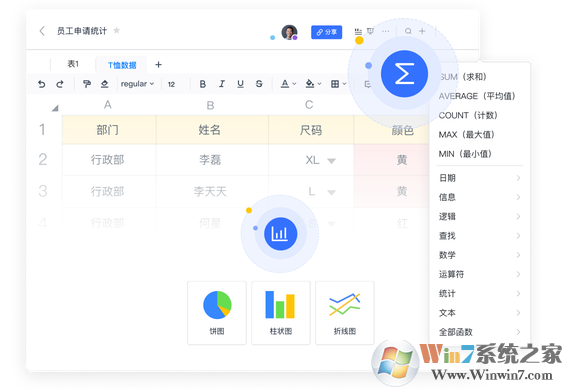Star the 员工申请统计 document

pyautogui.click(x=116, y=30)
